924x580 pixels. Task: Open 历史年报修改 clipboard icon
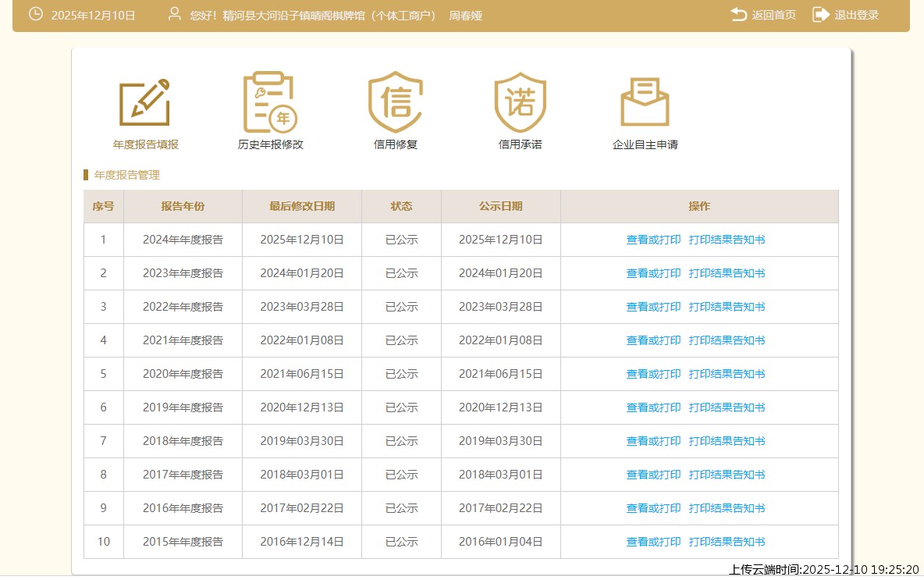click(270, 102)
